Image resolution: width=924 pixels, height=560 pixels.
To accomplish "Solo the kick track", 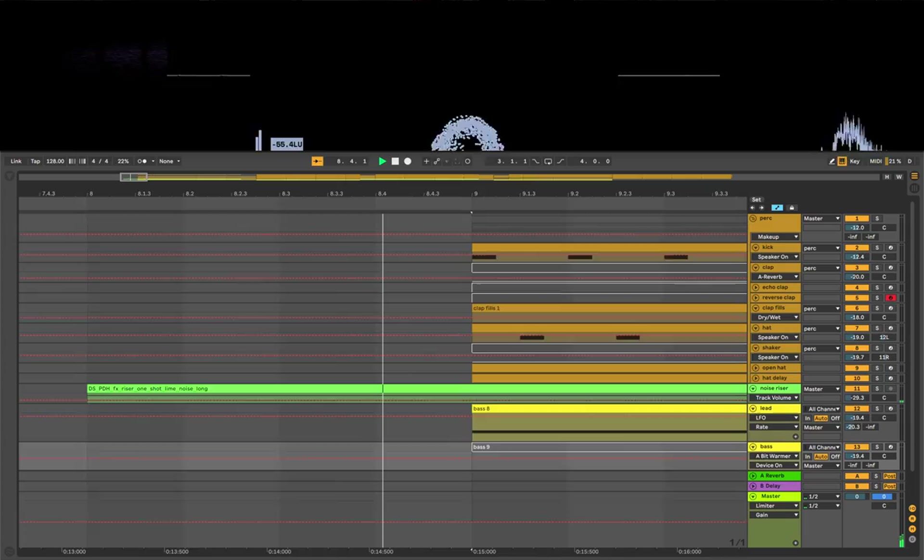I will tap(877, 248).
